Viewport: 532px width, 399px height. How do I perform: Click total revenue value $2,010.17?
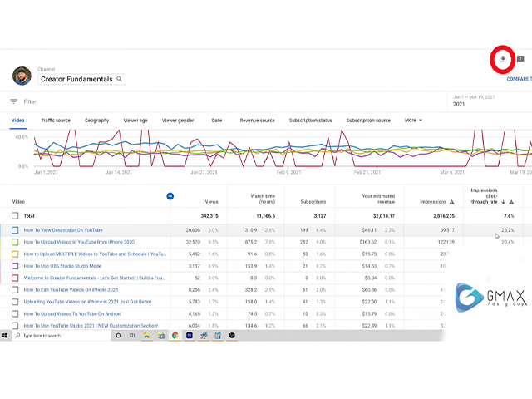click(x=384, y=216)
